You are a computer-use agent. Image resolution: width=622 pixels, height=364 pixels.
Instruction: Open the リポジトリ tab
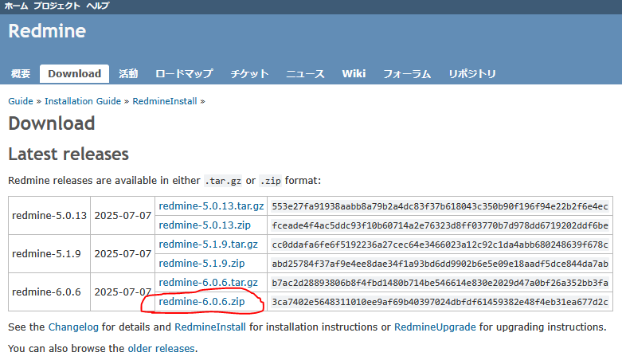[x=472, y=74]
